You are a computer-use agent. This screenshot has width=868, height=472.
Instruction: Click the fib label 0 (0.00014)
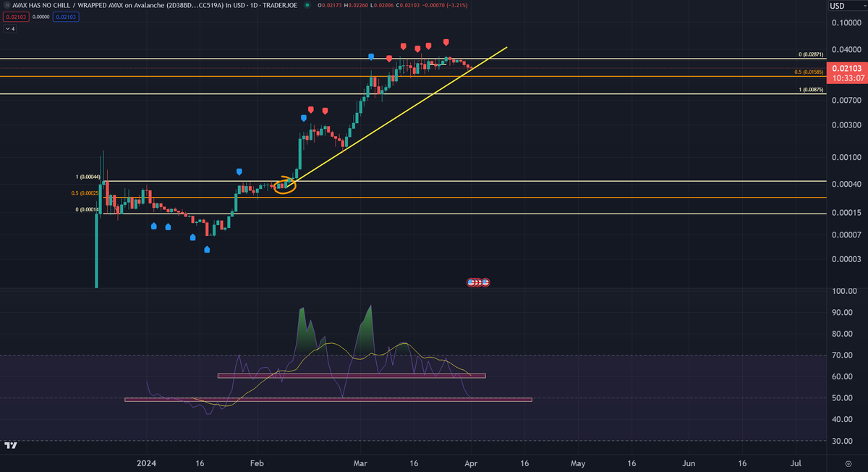tap(88, 209)
